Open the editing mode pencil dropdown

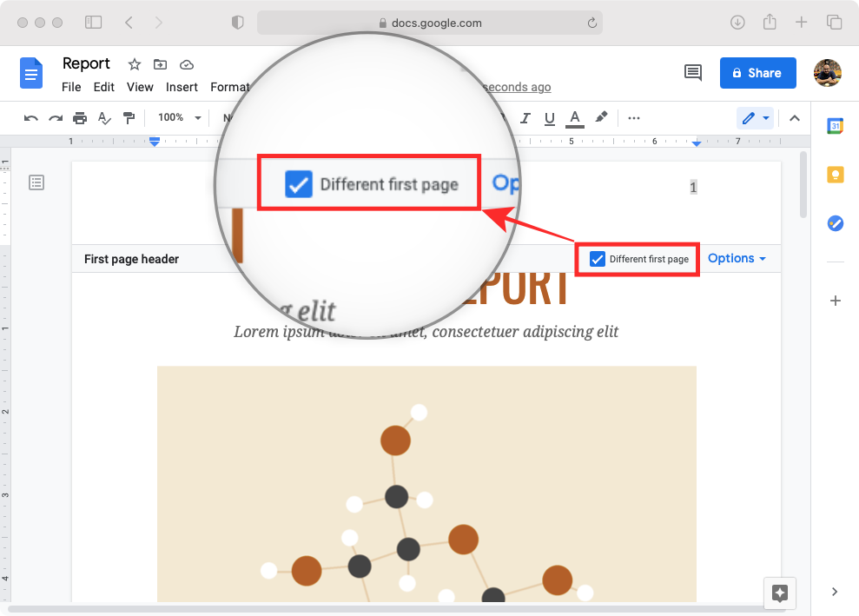coord(755,118)
